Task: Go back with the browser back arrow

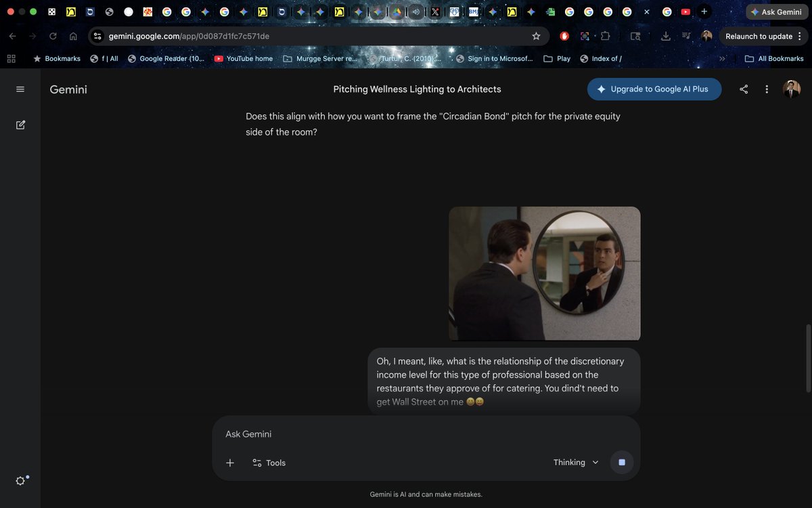Action: point(12,36)
